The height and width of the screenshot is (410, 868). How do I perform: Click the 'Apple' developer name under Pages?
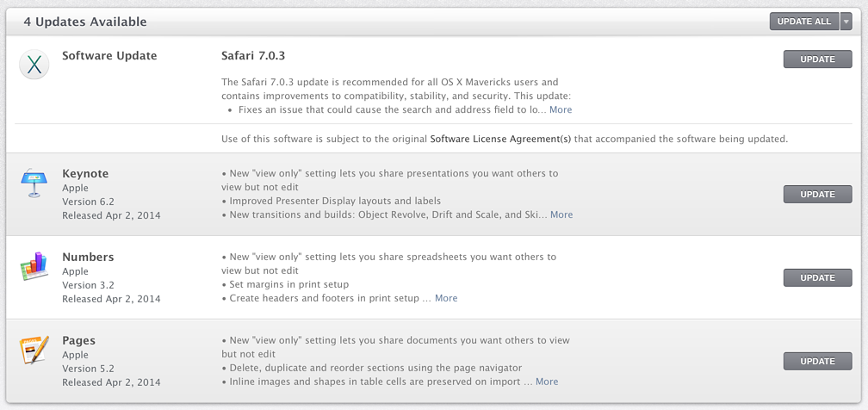pyautogui.click(x=75, y=355)
